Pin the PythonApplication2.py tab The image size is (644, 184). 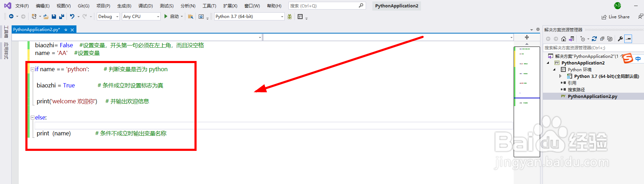(x=66, y=30)
